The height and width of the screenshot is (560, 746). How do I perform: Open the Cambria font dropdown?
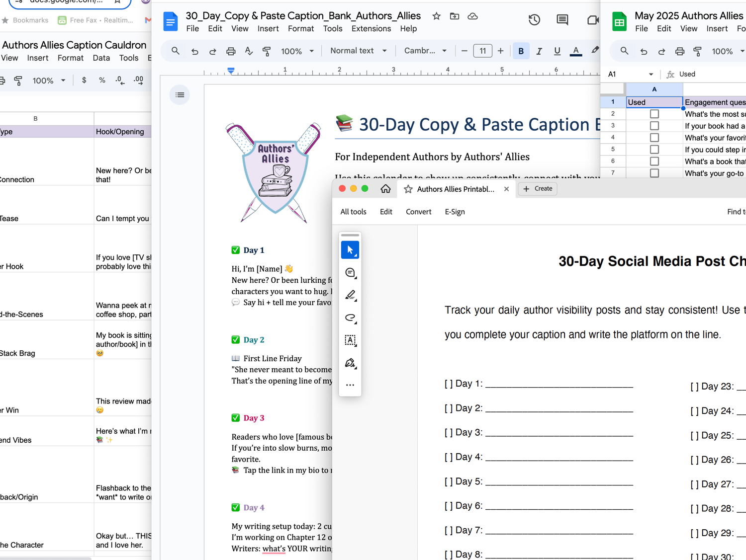point(425,51)
